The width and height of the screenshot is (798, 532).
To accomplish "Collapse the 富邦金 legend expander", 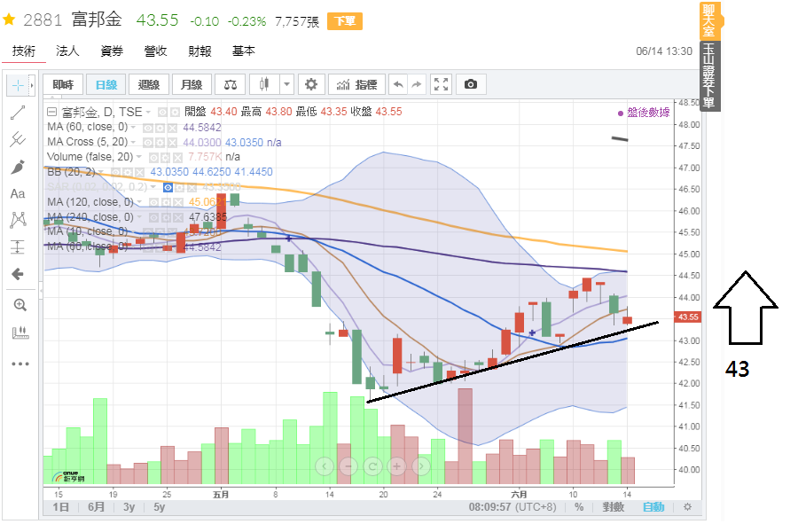I will [51, 112].
